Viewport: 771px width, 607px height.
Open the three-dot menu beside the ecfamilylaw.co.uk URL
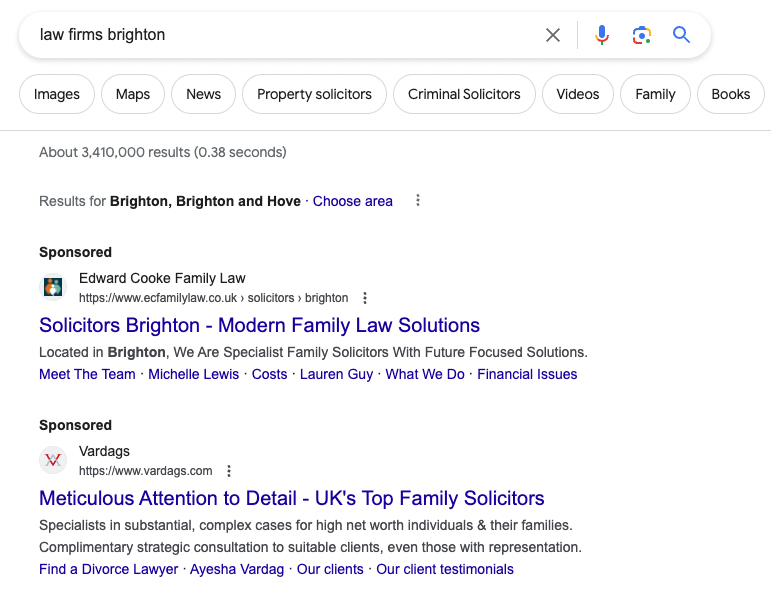364,298
